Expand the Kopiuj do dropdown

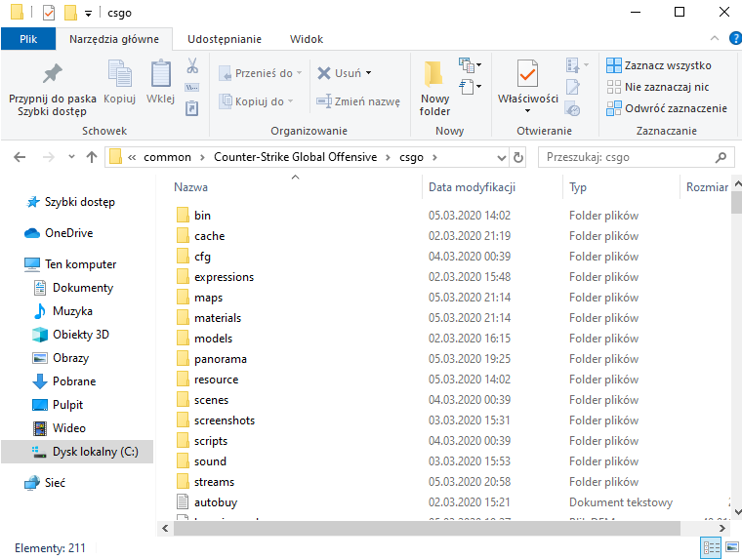pos(290,101)
